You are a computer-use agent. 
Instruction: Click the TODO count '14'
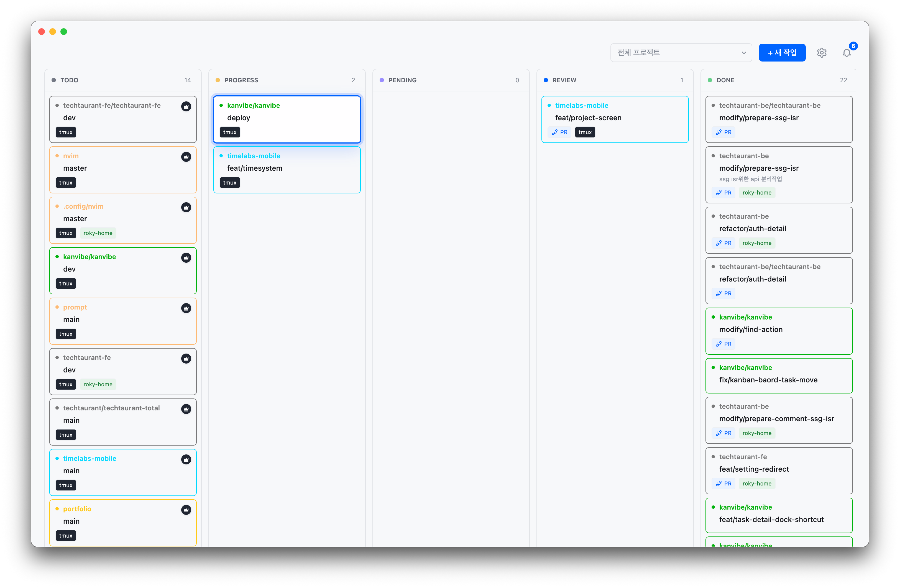(188, 80)
